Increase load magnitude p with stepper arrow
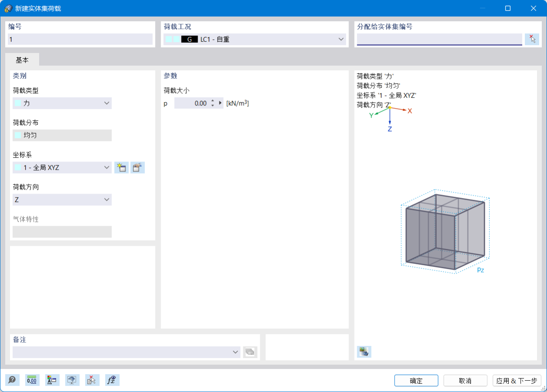This screenshot has height=392, width=547. (212, 101)
